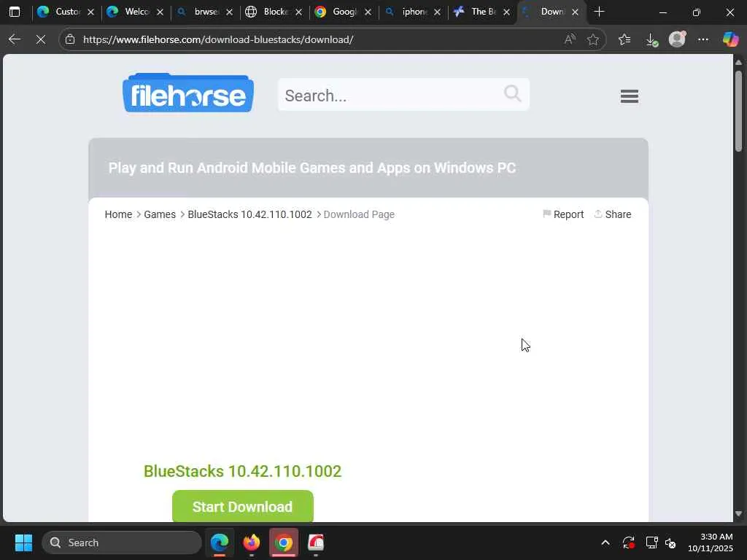
Task: Click the Report flag link
Action: point(563,214)
